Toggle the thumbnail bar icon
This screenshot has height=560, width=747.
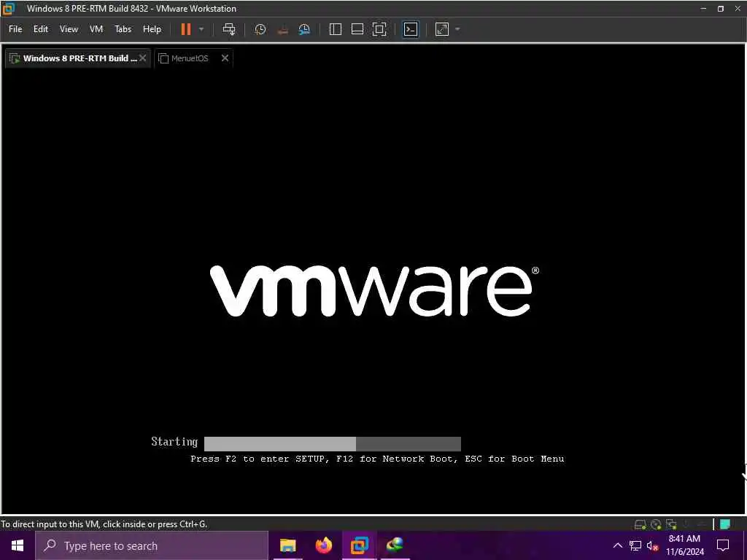tap(357, 29)
